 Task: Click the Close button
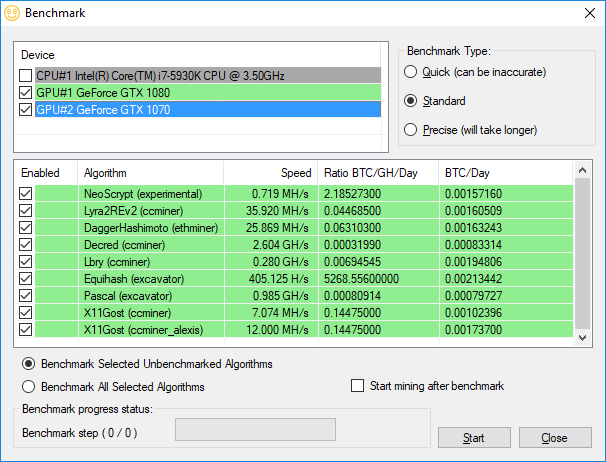555,438
